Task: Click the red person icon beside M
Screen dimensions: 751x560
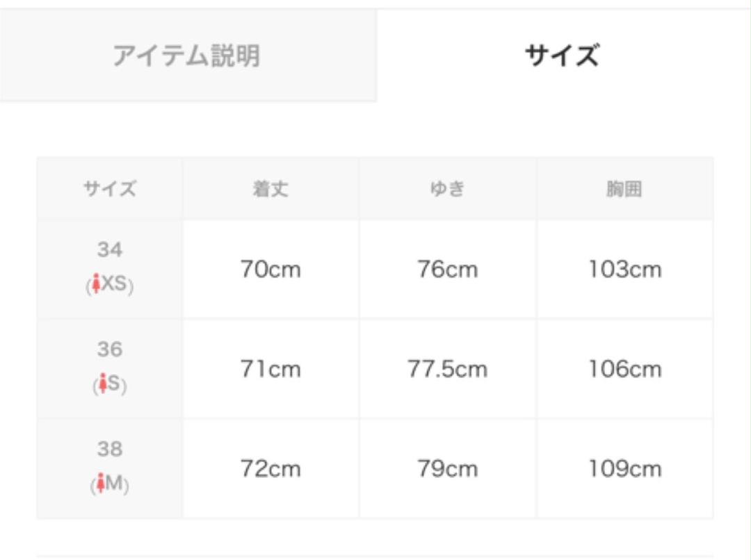Action: coord(100,483)
